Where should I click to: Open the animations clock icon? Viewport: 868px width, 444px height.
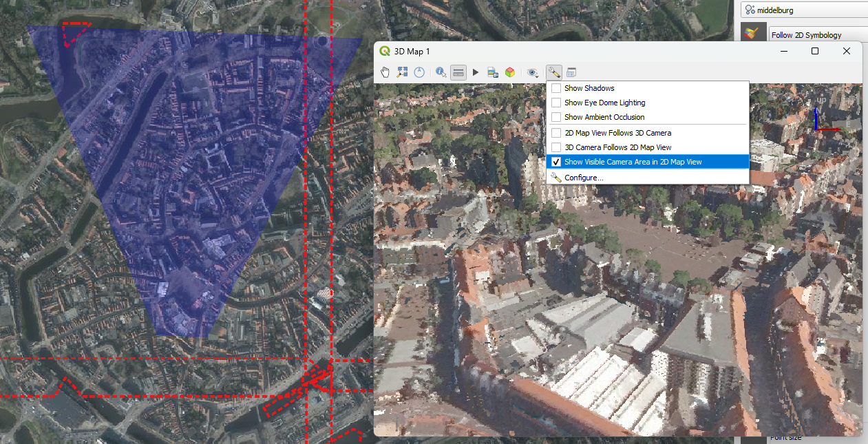pos(419,72)
